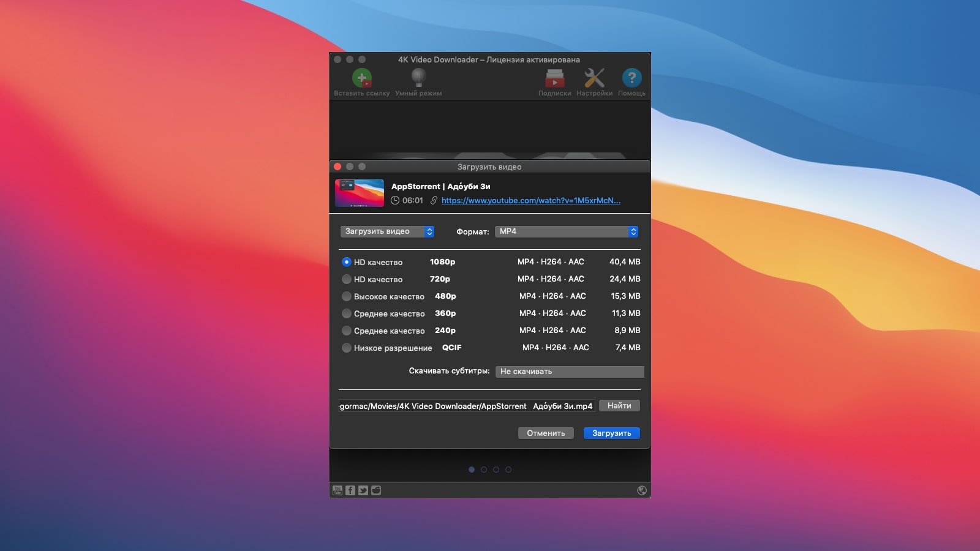The image size is (980, 551).
Task: Click the Help question mark icon
Action: coord(631,78)
